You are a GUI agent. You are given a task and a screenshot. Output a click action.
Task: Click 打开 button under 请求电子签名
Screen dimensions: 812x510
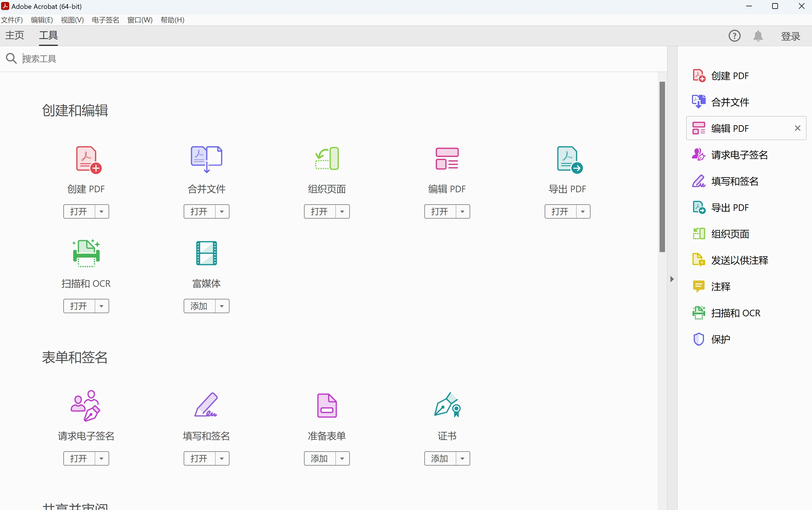[x=79, y=458]
